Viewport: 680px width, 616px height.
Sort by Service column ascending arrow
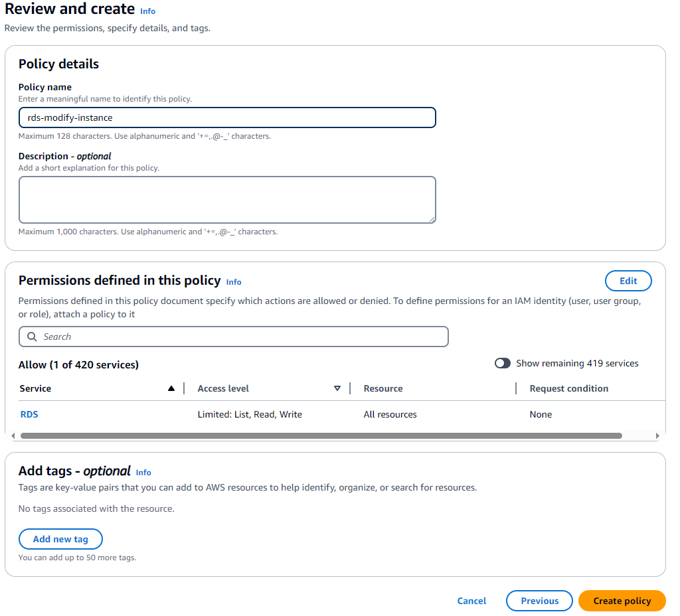point(171,388)
